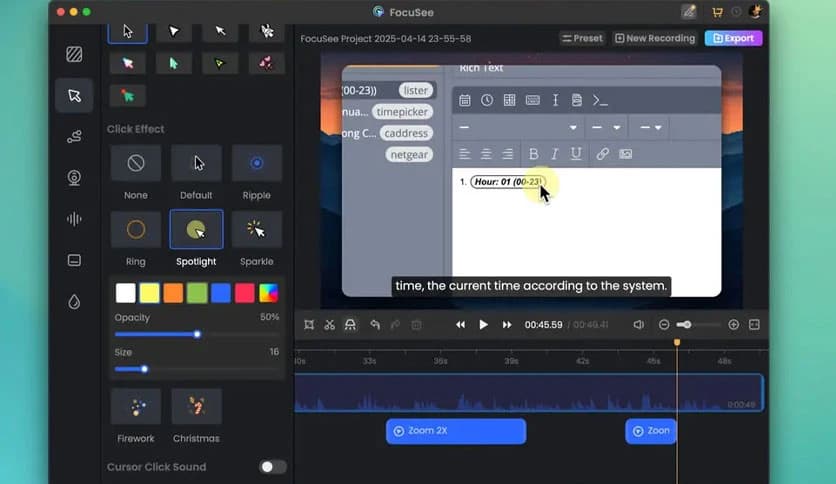Mute the preview volume speaker icon
Screen dimensions: 836x484
[639, 325]
